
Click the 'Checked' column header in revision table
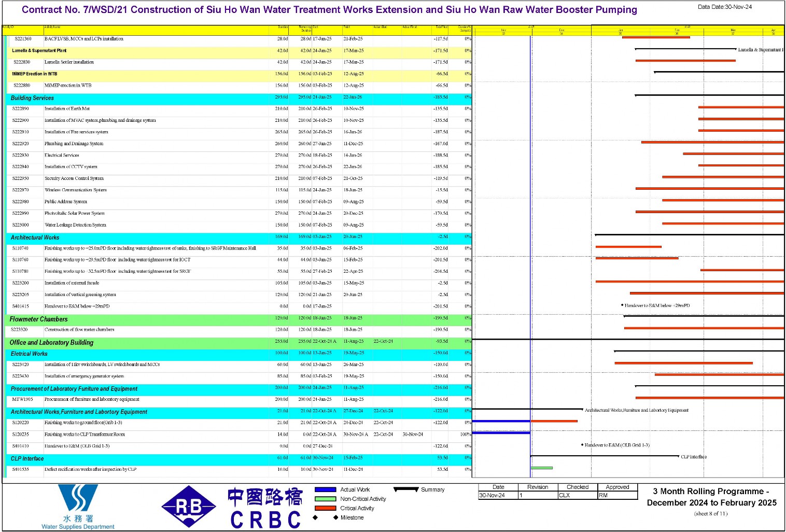tap(578, 487)
